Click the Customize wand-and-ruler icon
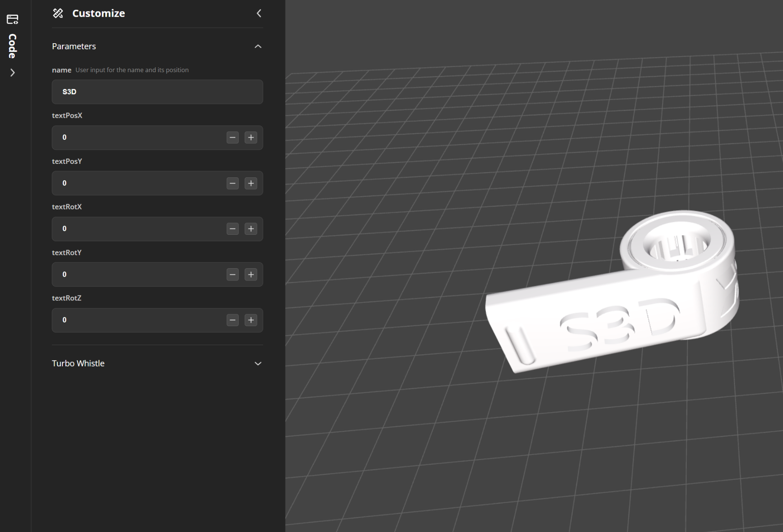Screen dimensions: 783x532 [x=58, y=13]
